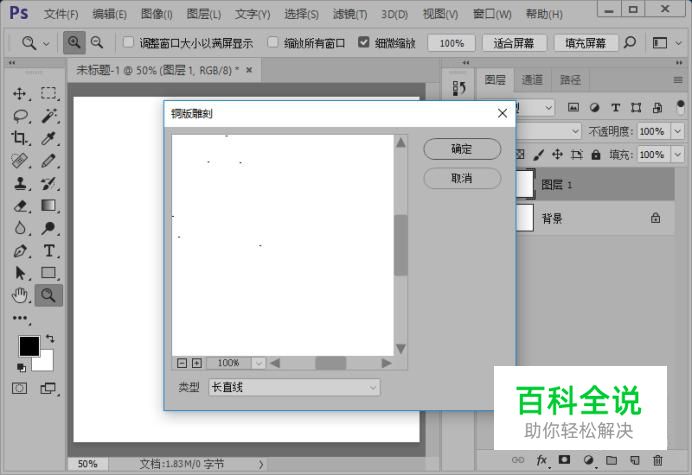Select the History Brush tool
The image size is (692, 475).
(x=49, y=183)
